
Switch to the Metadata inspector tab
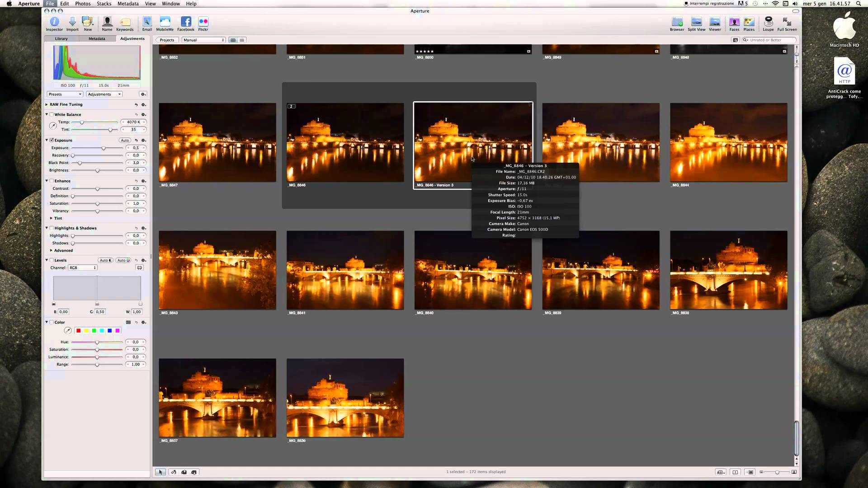97,39
